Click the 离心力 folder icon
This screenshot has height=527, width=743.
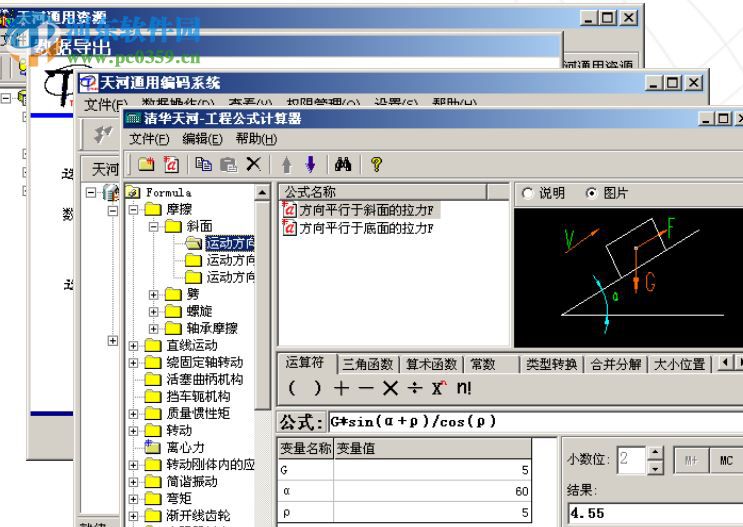tap(153, 447)
